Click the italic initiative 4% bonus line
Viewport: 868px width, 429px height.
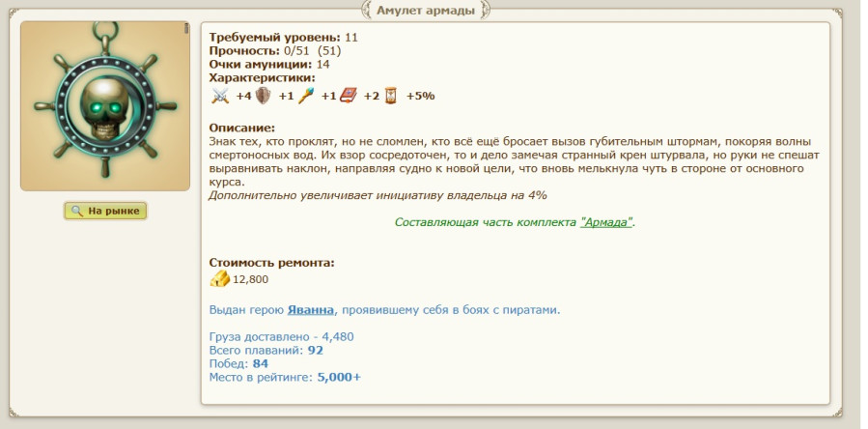click(378, 195)
